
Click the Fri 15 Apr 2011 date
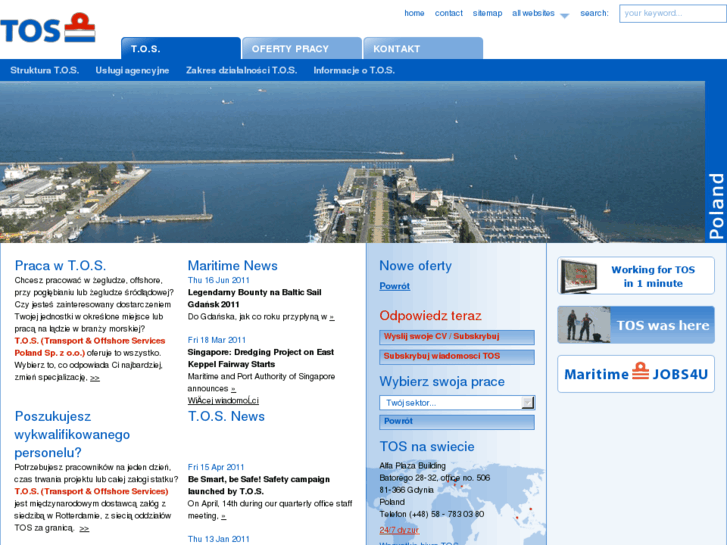216,468
